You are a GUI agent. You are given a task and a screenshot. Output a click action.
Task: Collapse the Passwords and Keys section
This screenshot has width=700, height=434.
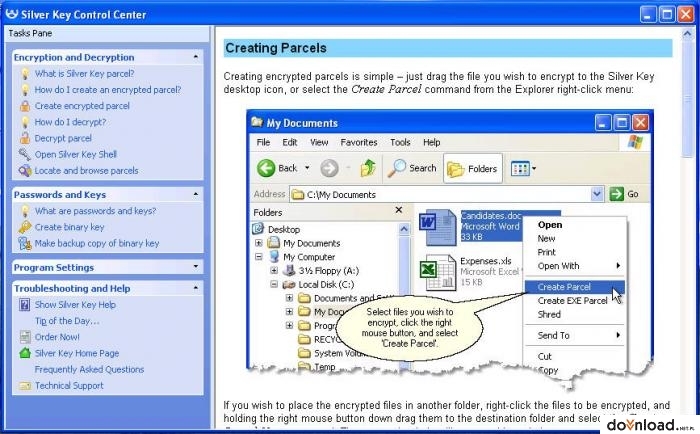tap(196, 194)
